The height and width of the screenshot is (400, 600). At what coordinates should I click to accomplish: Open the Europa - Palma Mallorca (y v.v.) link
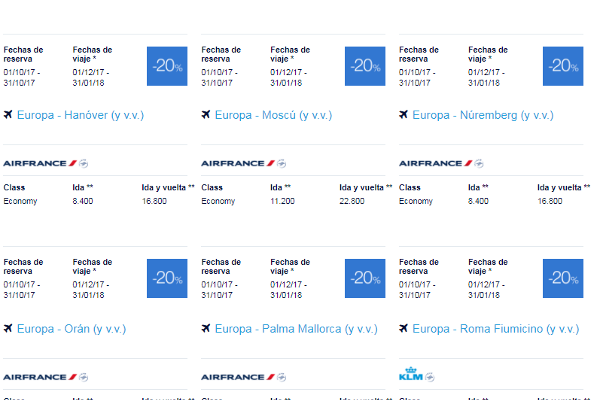point(296,329)
